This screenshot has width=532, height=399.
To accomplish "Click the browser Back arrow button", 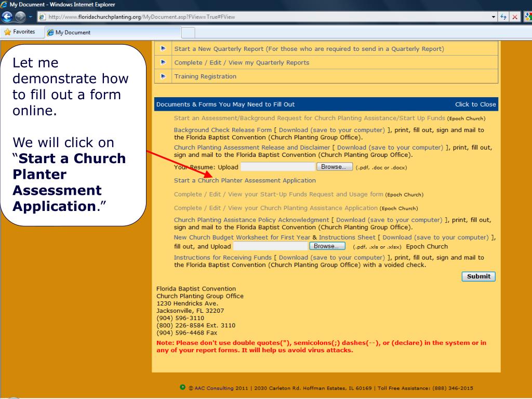I will (7, 16).
